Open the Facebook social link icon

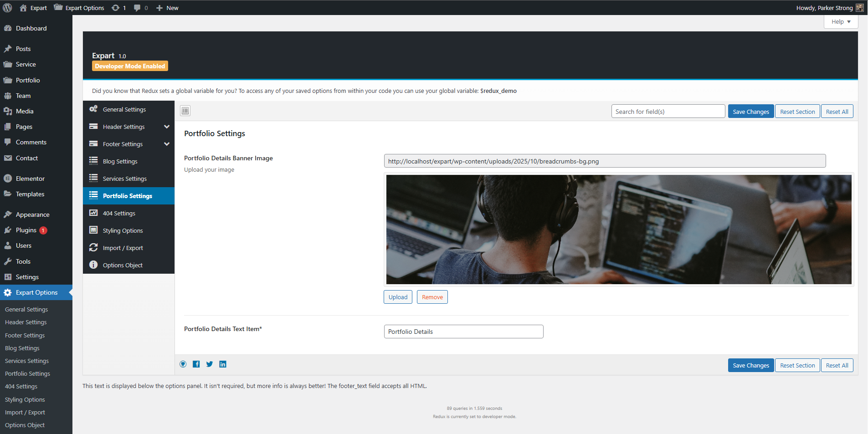[x=196, y=364]
